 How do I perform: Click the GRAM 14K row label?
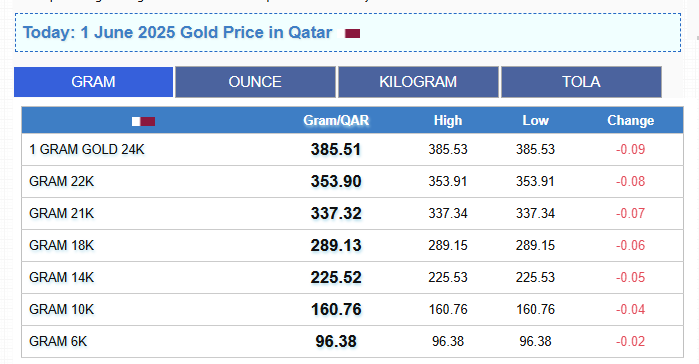pos(62,278)
